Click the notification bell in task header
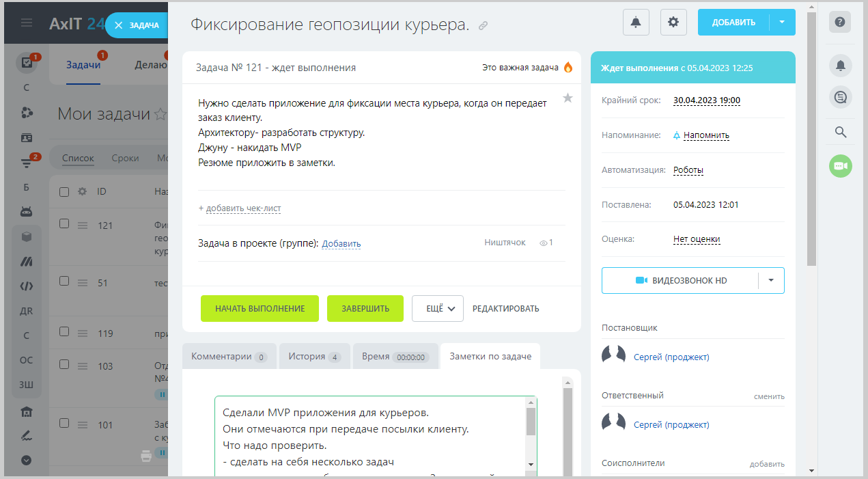The height and width of the screenshot is (479, 868). point(636,23)
